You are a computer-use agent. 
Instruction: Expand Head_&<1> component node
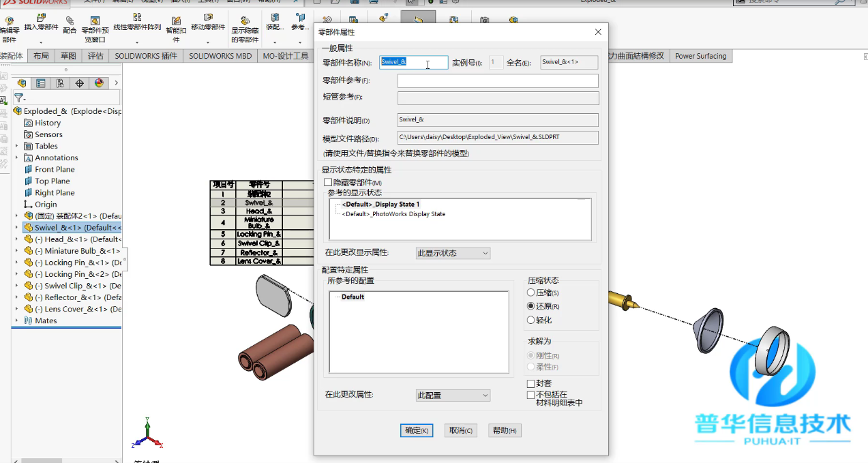(x=17, y=239)
